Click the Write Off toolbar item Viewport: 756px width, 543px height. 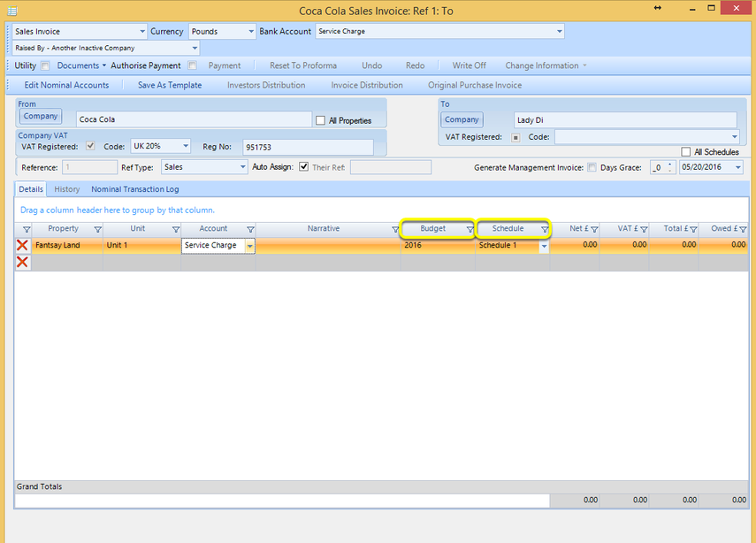(470, 65)
